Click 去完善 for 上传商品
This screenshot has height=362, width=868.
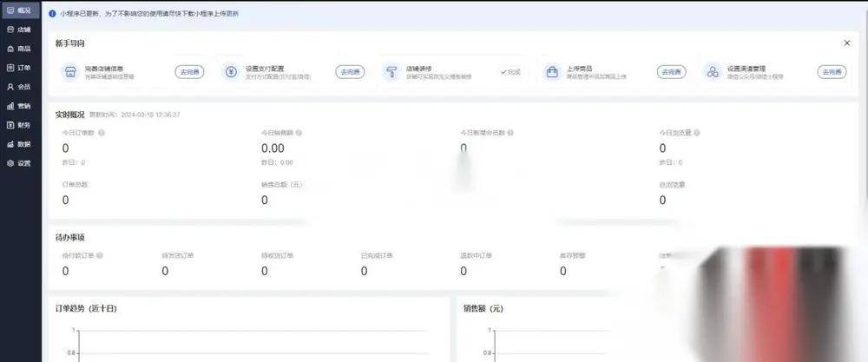pos(672,72)
